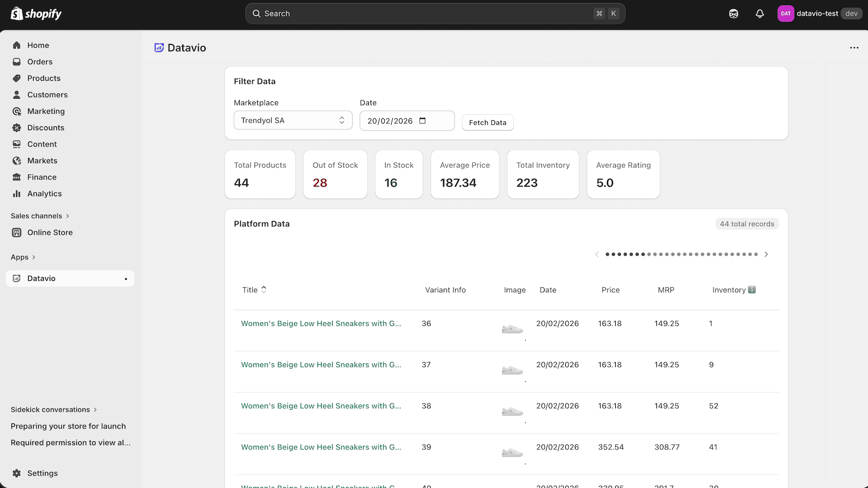Click the '44 total records' badge
The width and height of the screenshot is (868, 488).
pyautogui.click(x=747, y=224)
